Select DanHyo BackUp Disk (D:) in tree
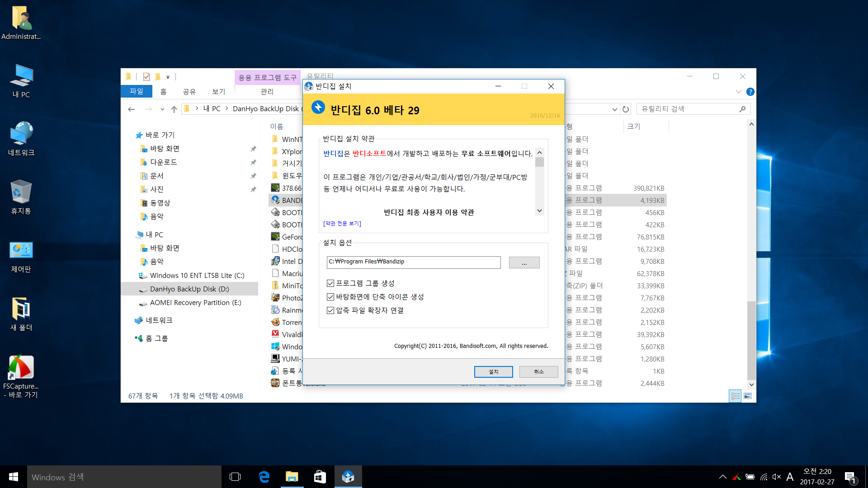 point(189,289)
